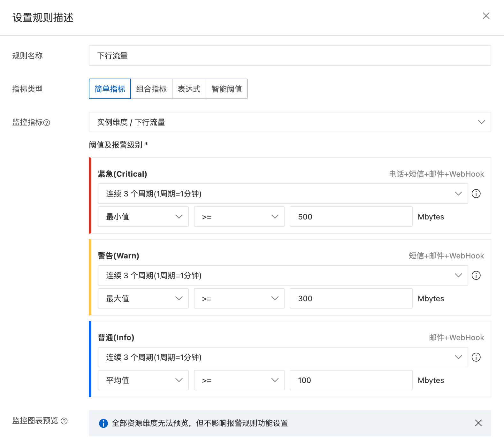Click the 阈值及报警级别 label
This screenshot has width=504, height=444.
[118, 145]
